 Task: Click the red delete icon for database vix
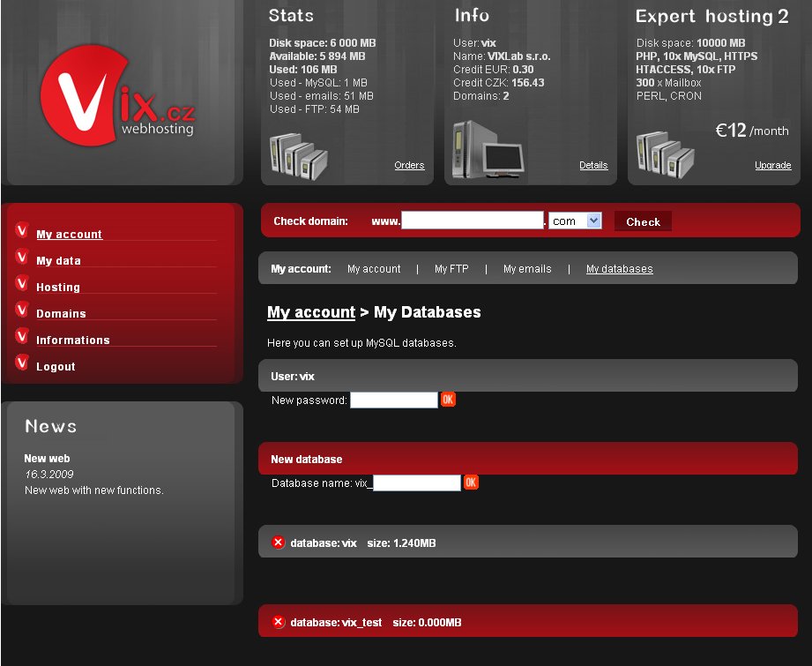[x=279, y=543]
